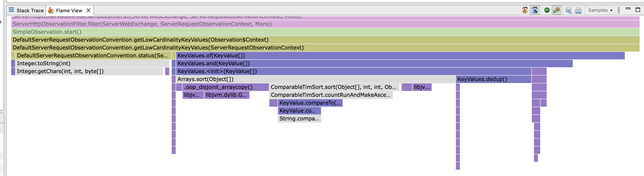Select ComparableTimSort.countRunAndMakeAsce... frame
The image size is (644, 176).
click(x=331, y=95)
